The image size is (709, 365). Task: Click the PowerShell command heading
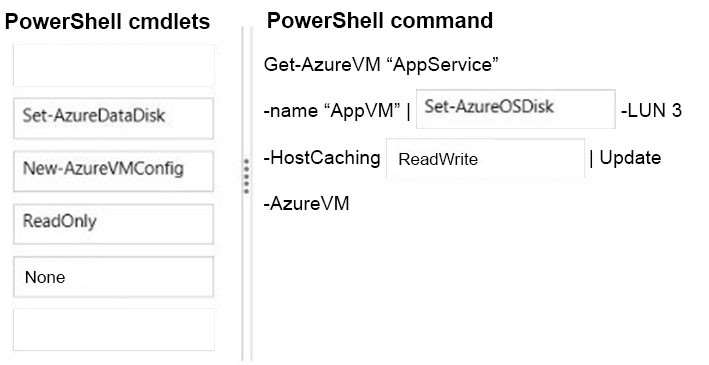coord(380,20)
